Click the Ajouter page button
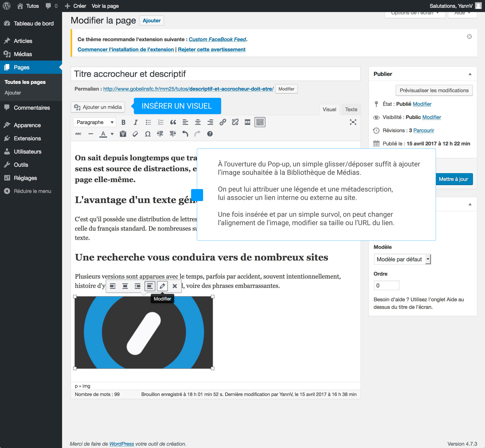The image size is (485, 448). click(152, 21)
